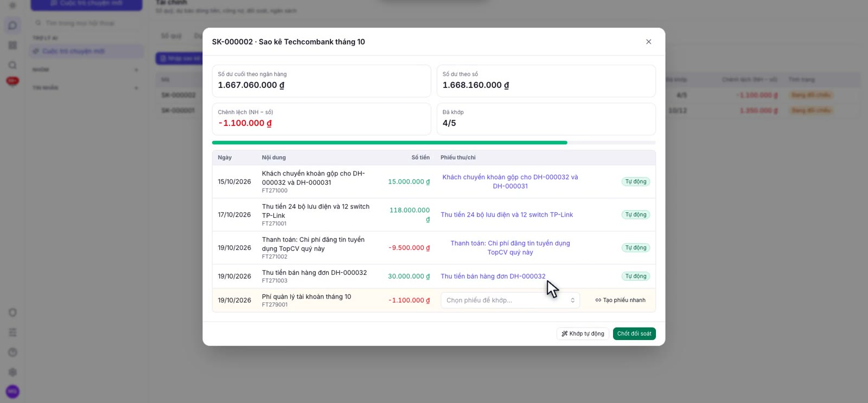This screenshot has width=868, height=403.
Task: Open the apps grid icon in the left rail
Action: coord(12,46)
